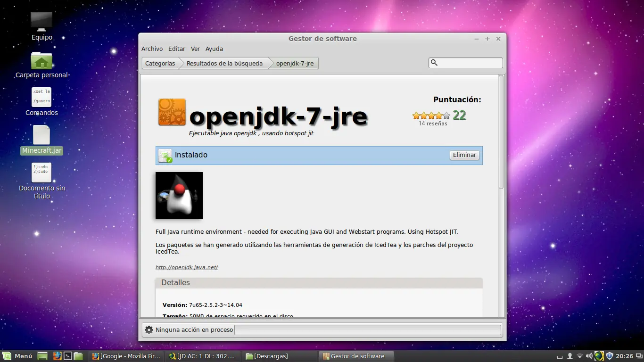Return to Resultados de la búsqueda
The image size is (644, 362).
tap(224, 63)
